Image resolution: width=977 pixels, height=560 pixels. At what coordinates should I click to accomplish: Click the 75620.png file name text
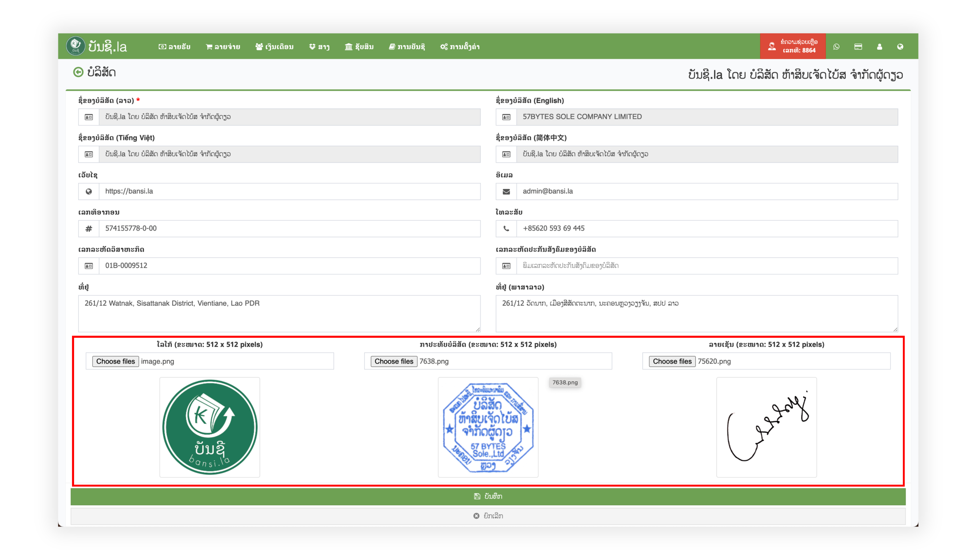click(714, 362)
